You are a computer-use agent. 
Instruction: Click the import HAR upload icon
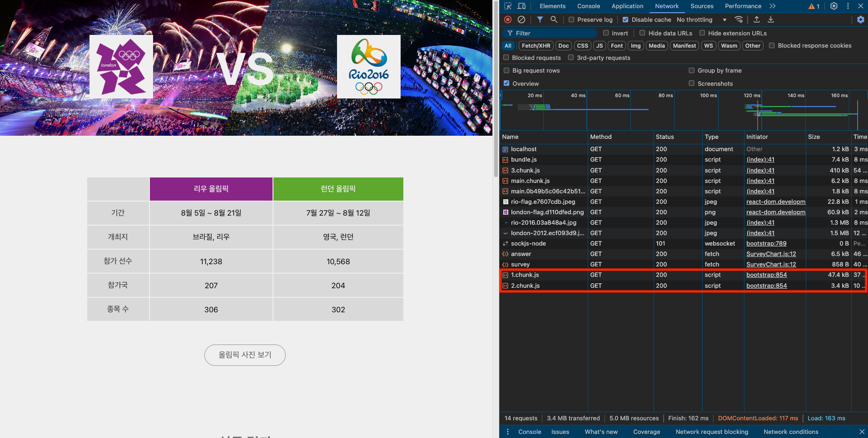coord(757,20)
